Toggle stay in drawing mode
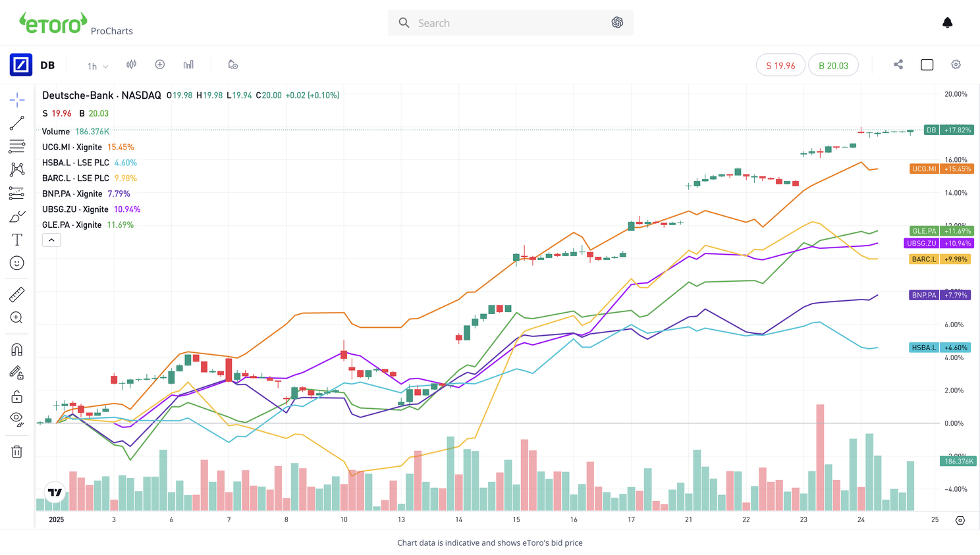This screenshot has width=980, height=555. point(17,373)
